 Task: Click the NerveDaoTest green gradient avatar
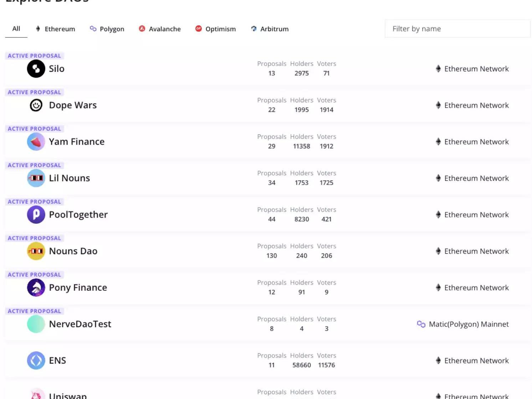pyautogui.click(x=36, y=324)
